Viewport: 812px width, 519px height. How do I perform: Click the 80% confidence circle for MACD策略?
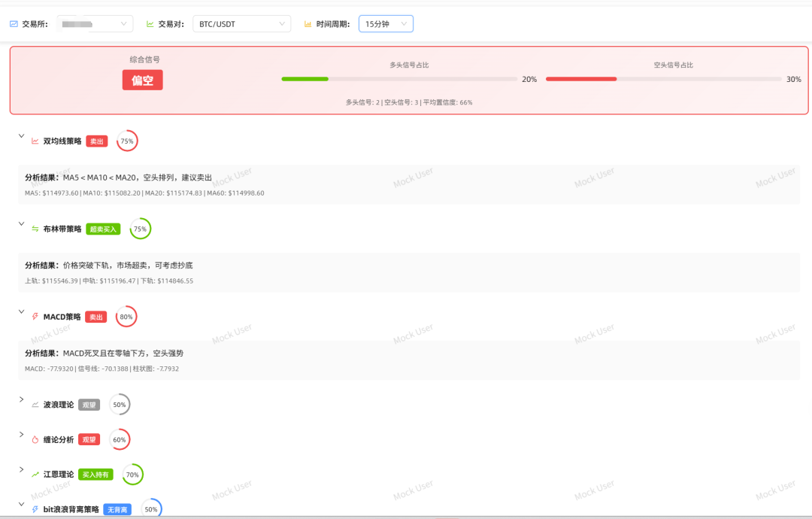pos(126,317)
